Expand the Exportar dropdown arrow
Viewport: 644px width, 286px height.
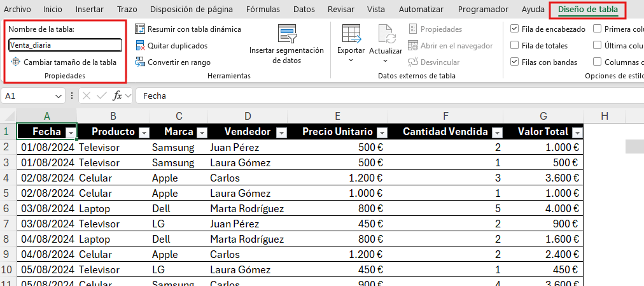(351, 61)
